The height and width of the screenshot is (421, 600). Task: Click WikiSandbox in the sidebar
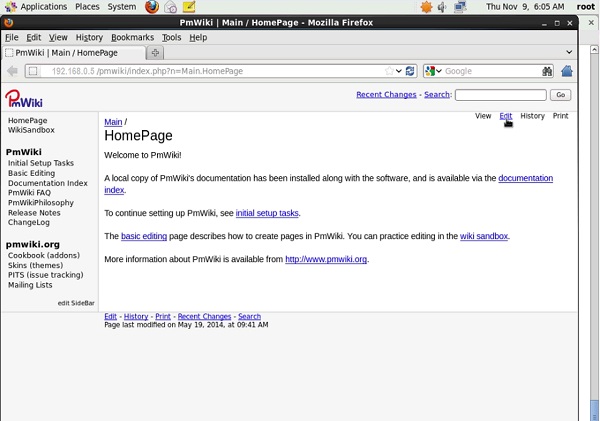31,130
